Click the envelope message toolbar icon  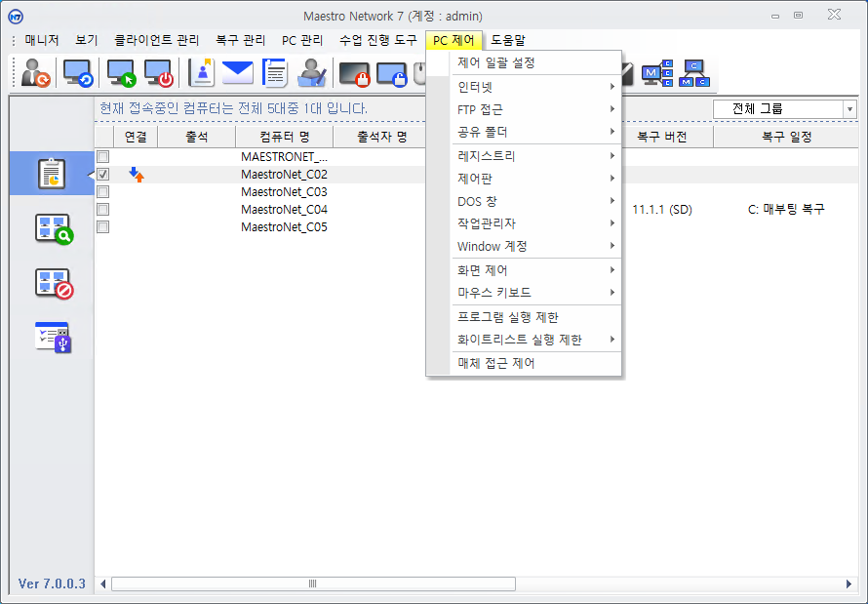pos(237,73)
